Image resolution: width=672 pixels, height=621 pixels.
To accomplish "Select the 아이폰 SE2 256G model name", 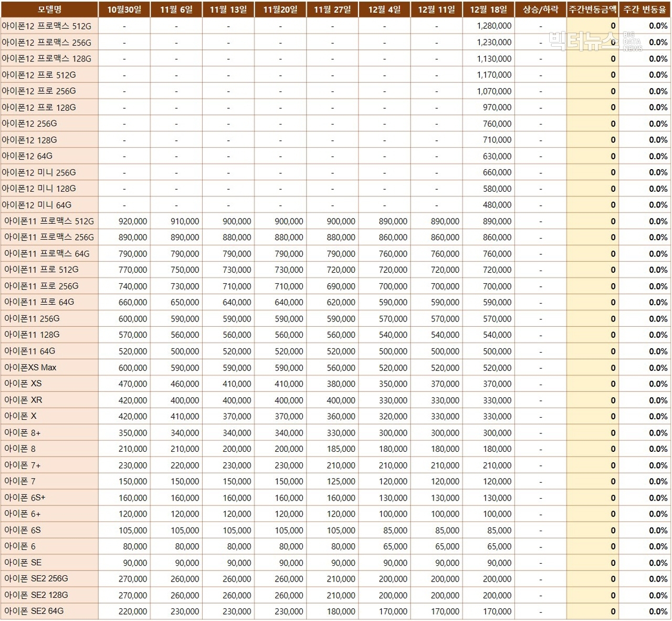I will pyautogui.click(x=36, y=578).
